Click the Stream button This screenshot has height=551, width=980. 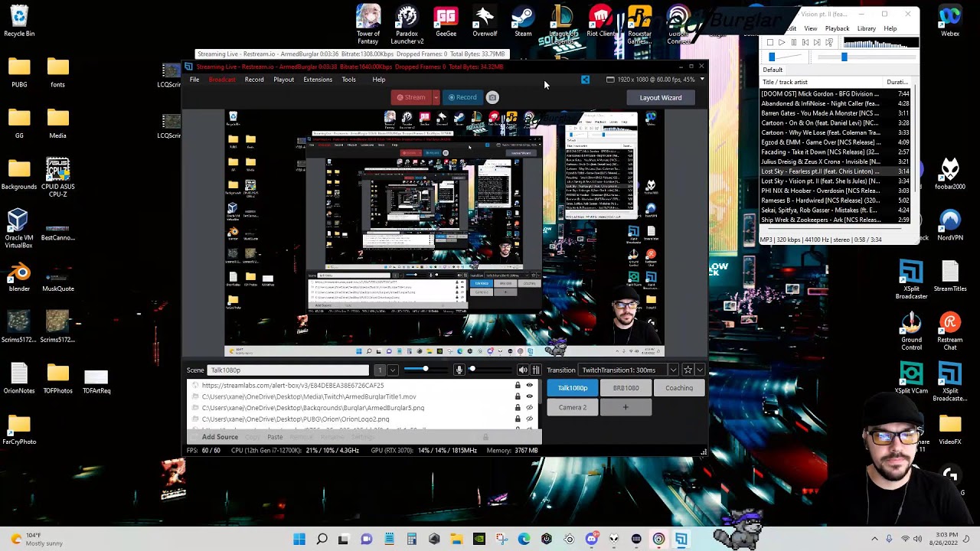411,97
